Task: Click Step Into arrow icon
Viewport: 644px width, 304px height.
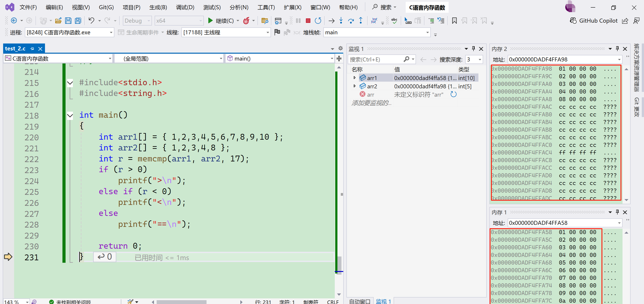Action: click(341, 21)
